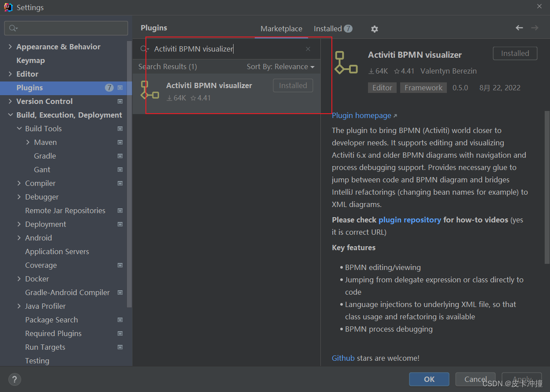The width and height of the screenshot is (550, 392).
Task: Expand the Maven node
Action: click(28, 142)
